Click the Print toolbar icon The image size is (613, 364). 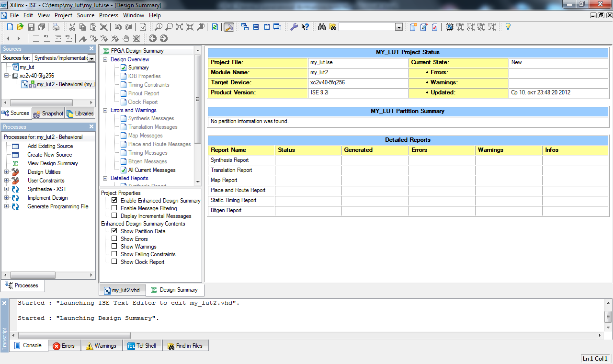[56, 27]
